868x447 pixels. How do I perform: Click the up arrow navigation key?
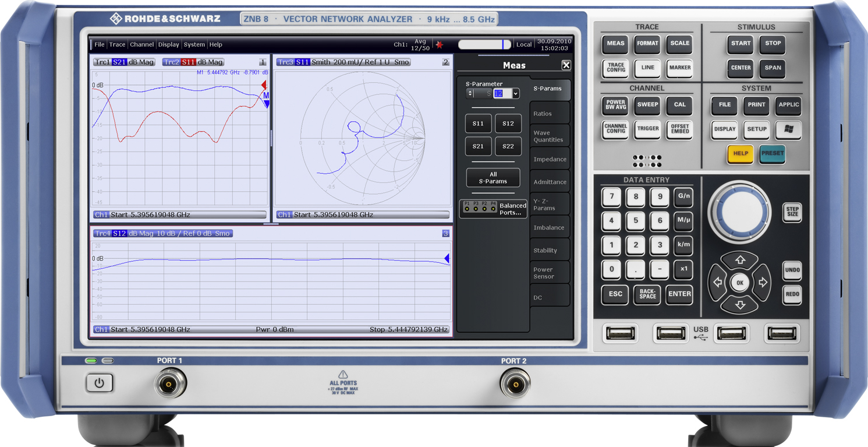tap(740, 260)
